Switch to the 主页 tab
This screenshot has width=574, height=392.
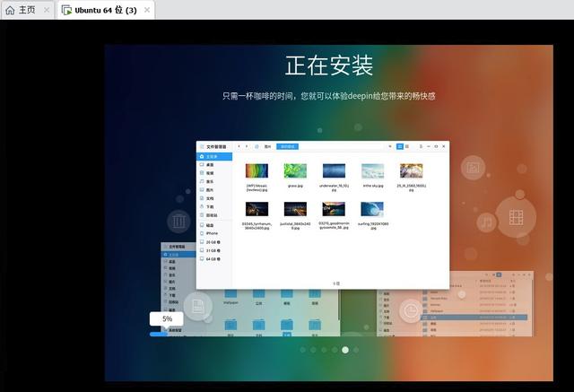click(28, 10)
